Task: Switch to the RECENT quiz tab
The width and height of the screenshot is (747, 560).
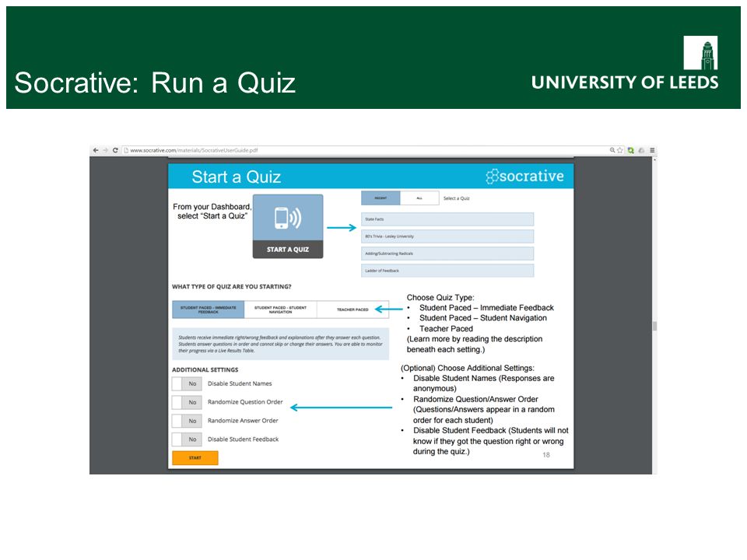Action: [381, 198]
